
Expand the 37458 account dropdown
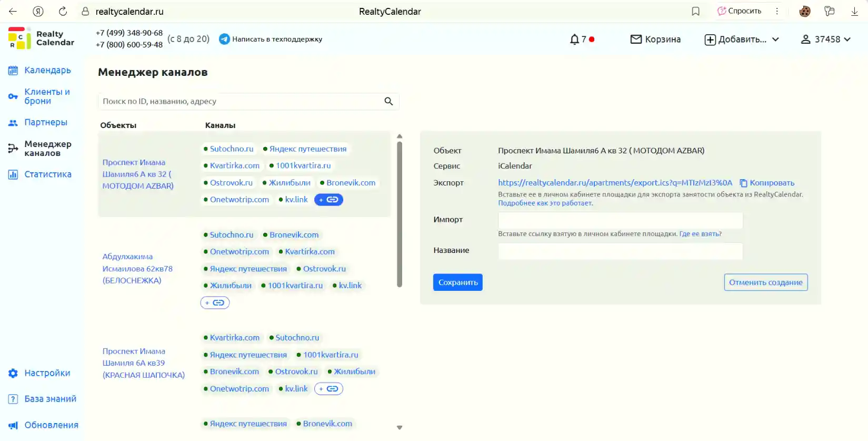(x=825, y=40)
